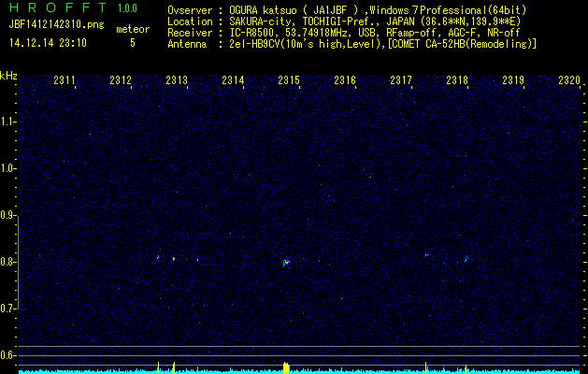The height and width of the screenshot is (374, 588).
Task: Click the 2311 time axis label
Action: click(65, 80)
